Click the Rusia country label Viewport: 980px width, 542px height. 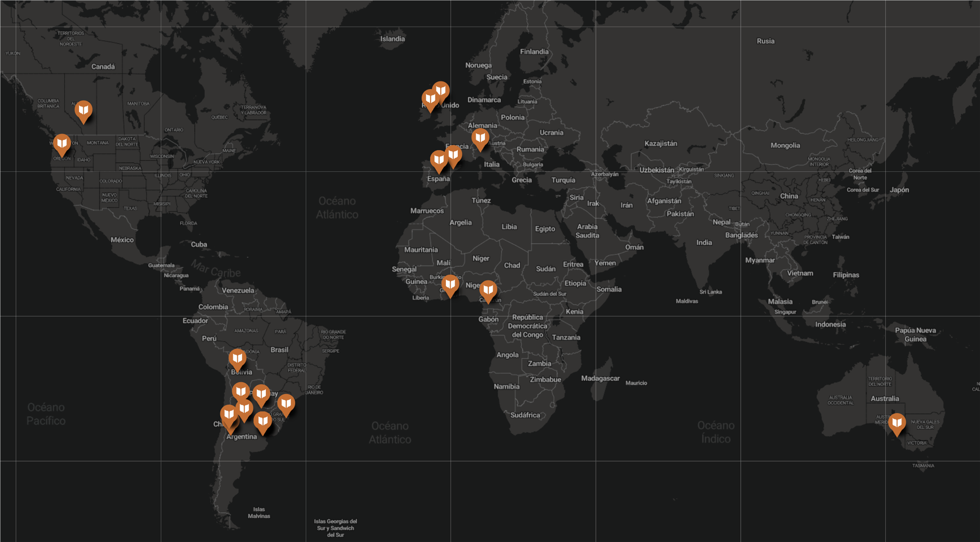tap(765, 41)
